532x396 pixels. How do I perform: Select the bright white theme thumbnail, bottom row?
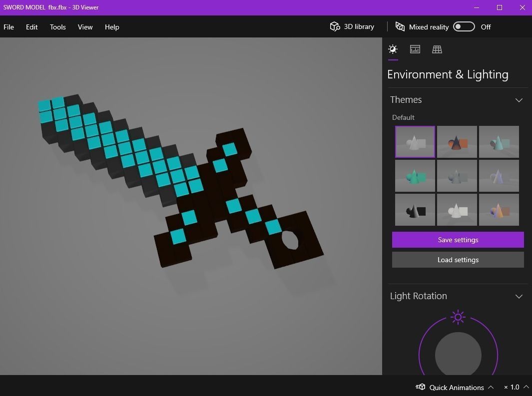[x=457, y=210]
